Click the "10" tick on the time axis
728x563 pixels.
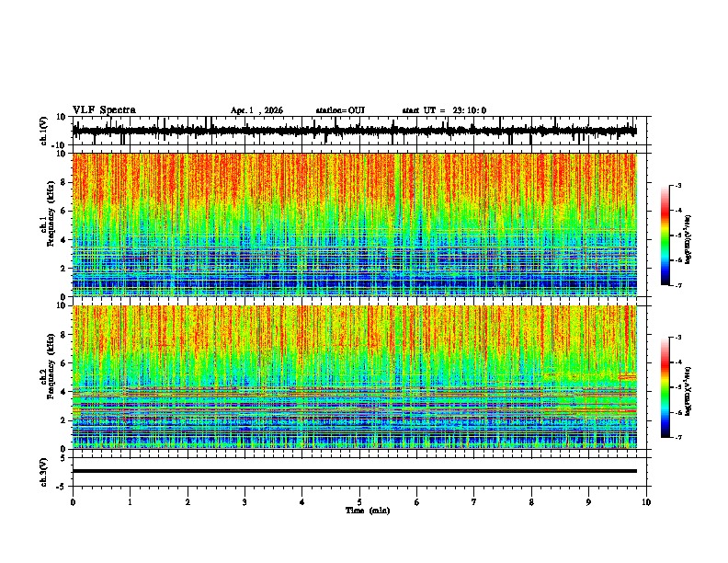point(646,502)
